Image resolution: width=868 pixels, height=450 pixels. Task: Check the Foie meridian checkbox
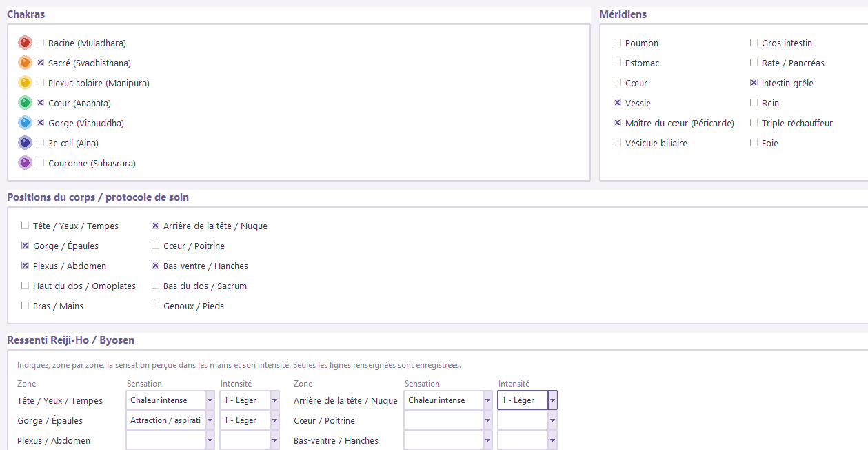click(x=754, y=143)
